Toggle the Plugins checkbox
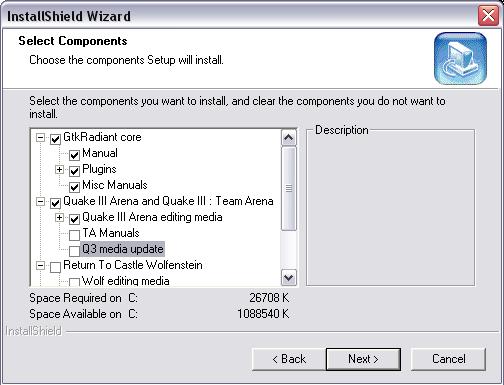504x385 pixels. click(x=74, y=171)
